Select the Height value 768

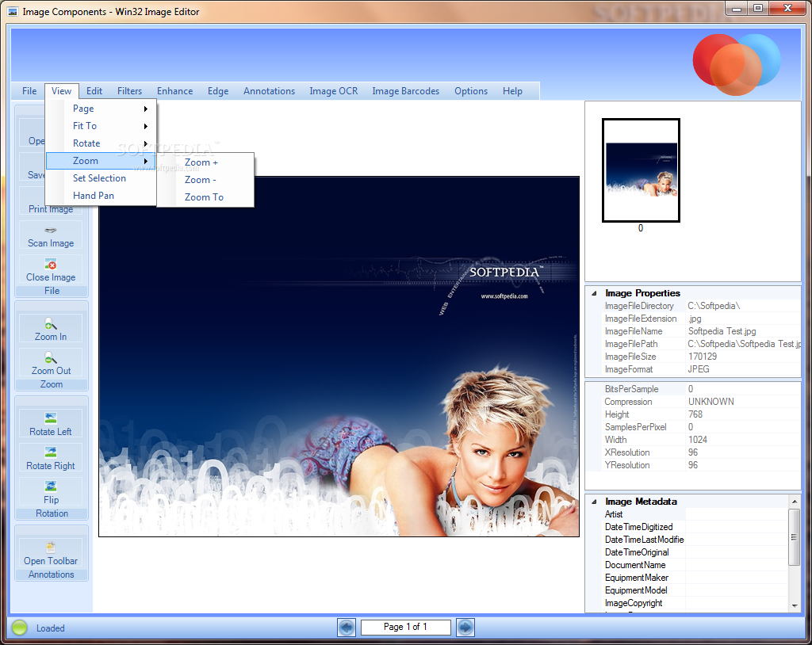pyautogui.click(x=695, y=414)
